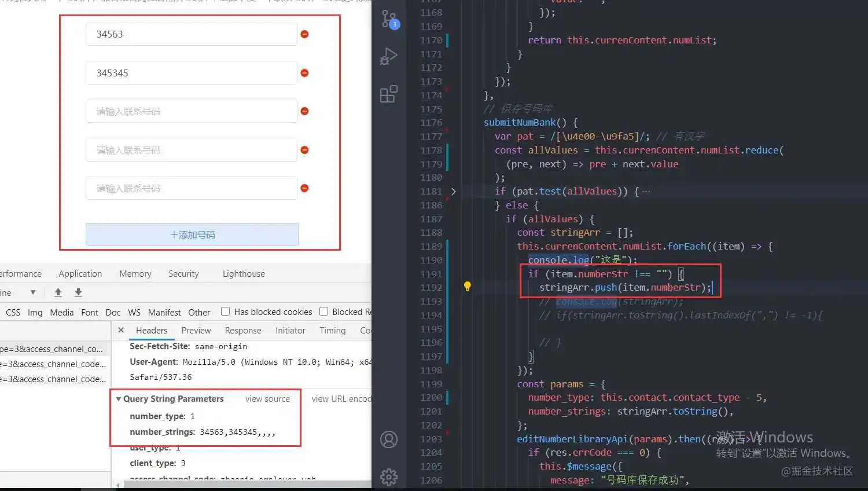Screen dimensions: 868x491
Task: Switch to Preview tab
Action: click(196, 330)
